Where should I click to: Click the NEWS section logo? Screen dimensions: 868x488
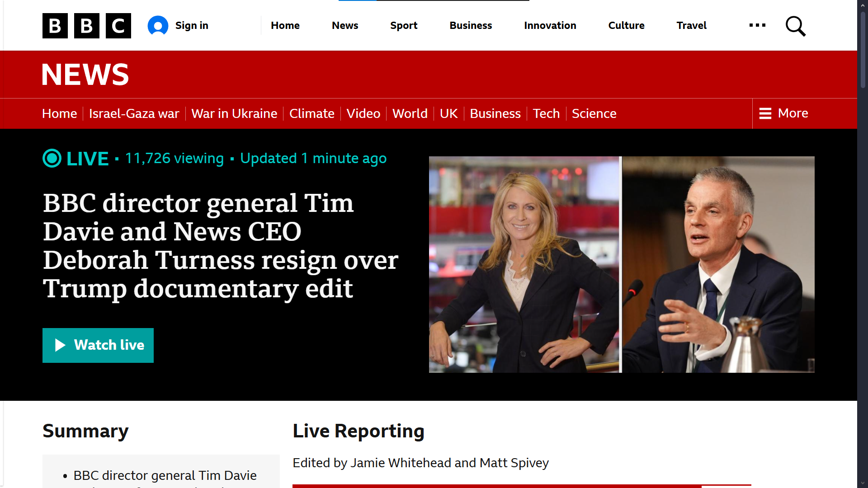[x=85, y=75]
